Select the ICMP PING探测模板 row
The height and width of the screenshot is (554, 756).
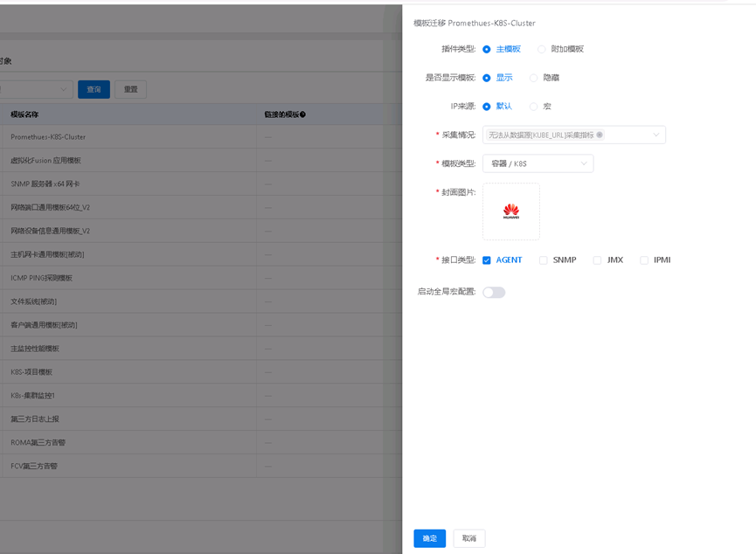click(200, 278)
